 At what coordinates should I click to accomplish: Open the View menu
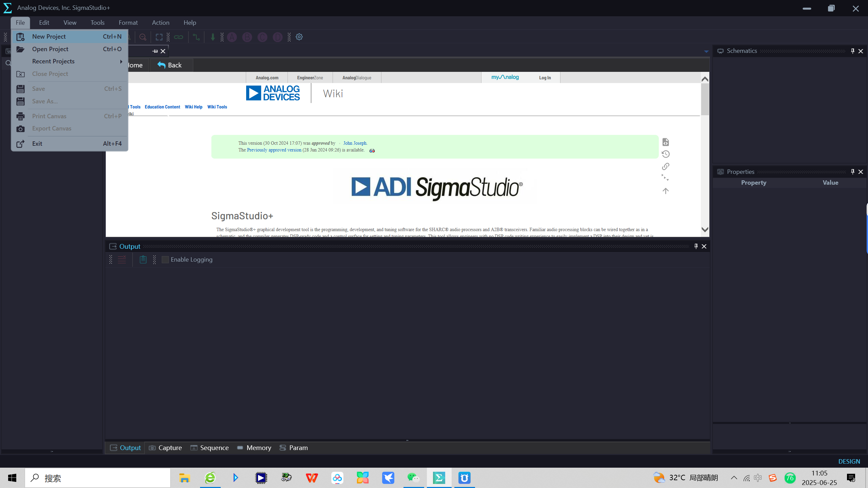[70, 23]
